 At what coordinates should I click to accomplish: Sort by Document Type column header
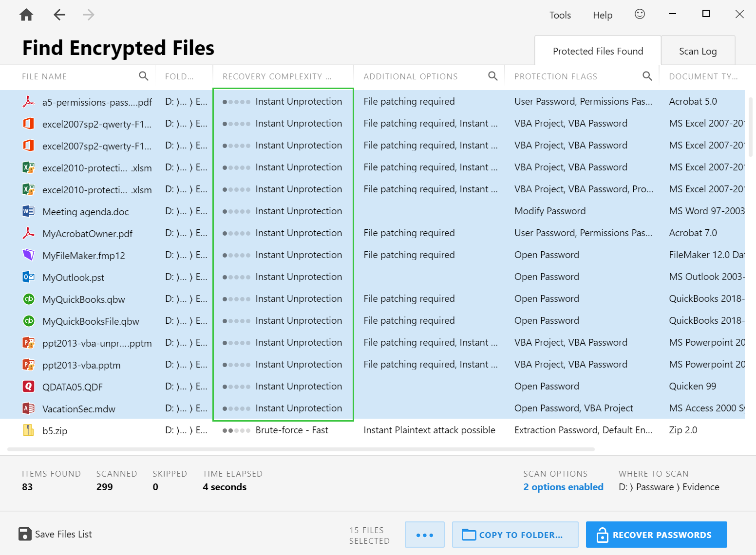click(703, 76)
